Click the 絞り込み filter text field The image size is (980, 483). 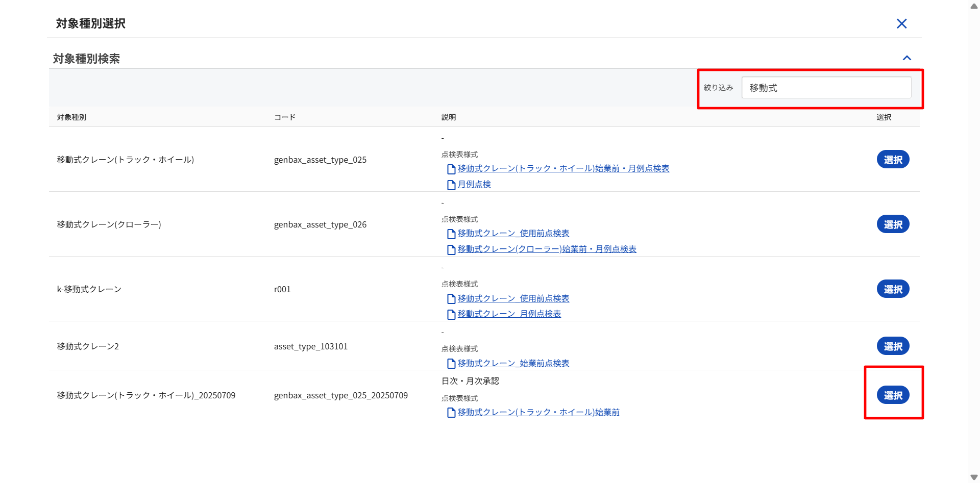[x=826, y=88]
